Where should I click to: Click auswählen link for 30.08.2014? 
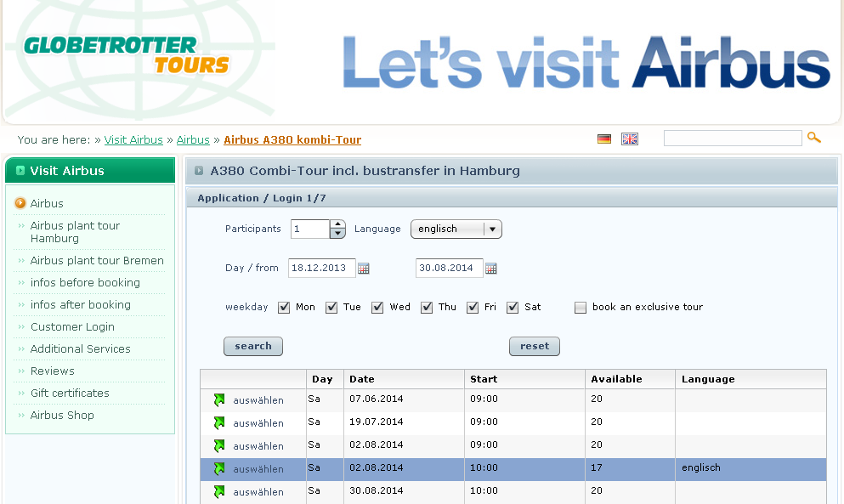(x=258, y=492)
